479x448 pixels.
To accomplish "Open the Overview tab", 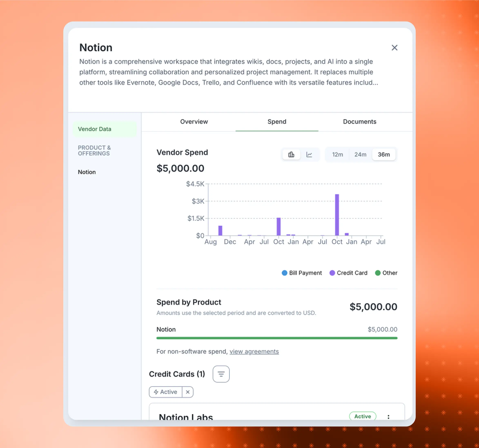I will (x=194, y=122).
